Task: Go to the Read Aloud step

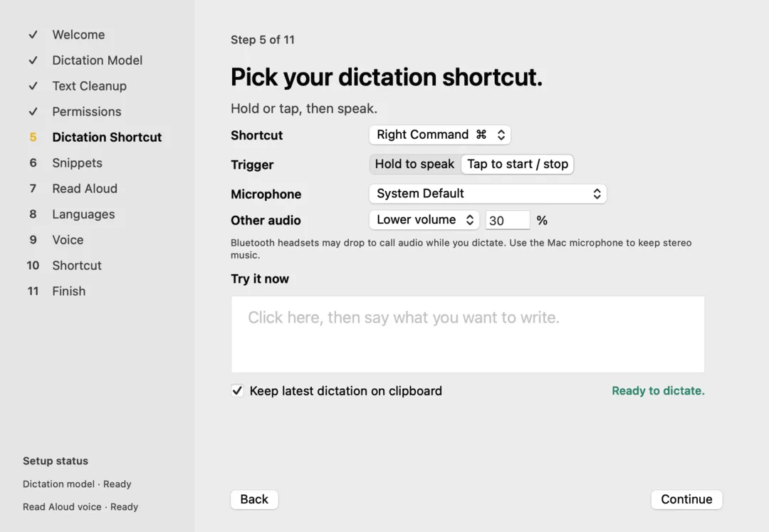Action: point(84,188)
